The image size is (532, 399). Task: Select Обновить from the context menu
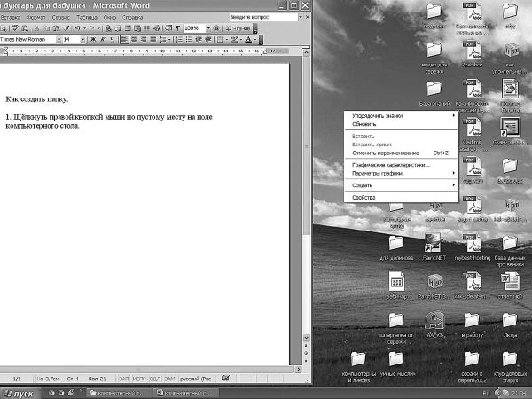tap(364, 124)
